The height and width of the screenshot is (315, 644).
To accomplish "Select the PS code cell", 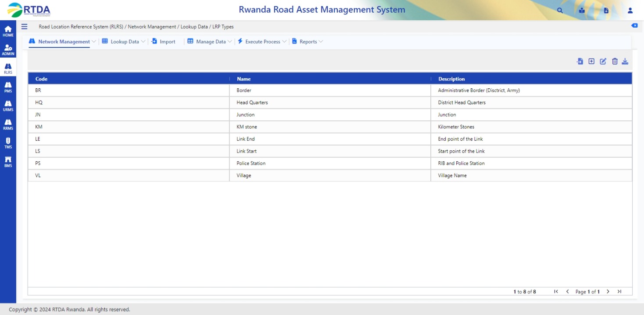I will tap(129, 163).
